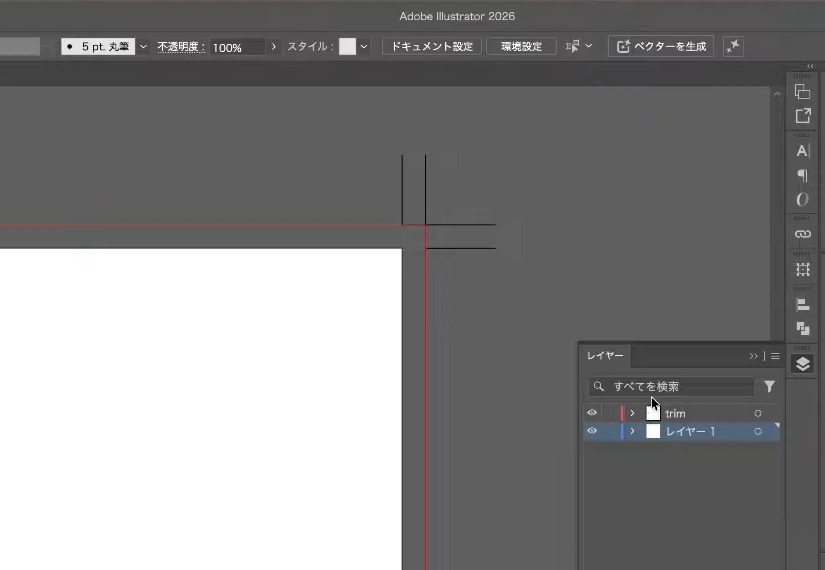Click the スタイル graphic style swatch
The width and height of the screenshot is (825, 570).
[x=347, y=46]
